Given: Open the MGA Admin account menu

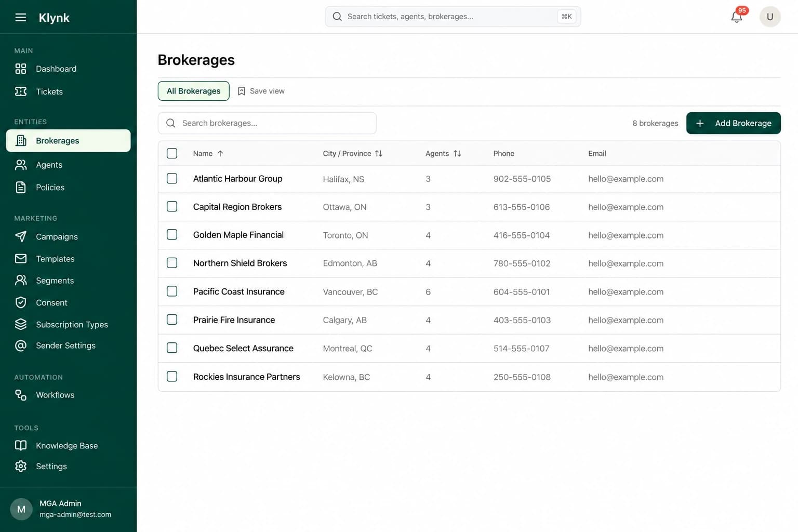Looking at the screenshot, I should [68, 509].
